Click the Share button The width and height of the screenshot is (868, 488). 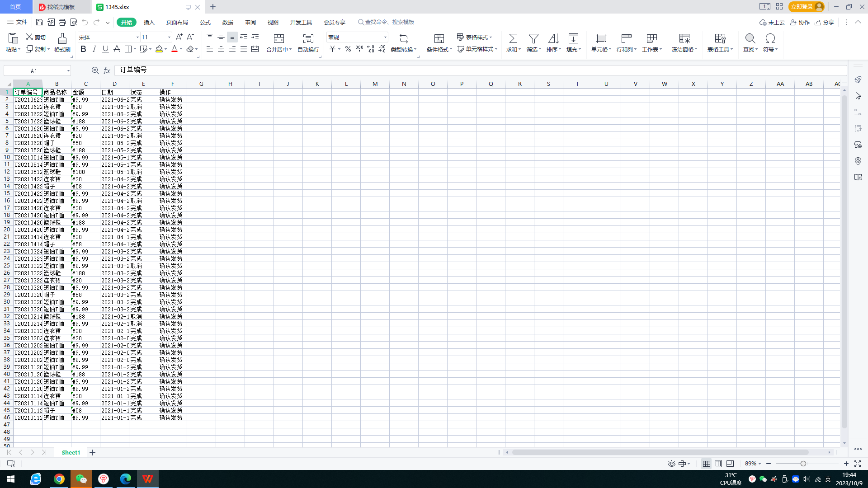tap(825, 22)
